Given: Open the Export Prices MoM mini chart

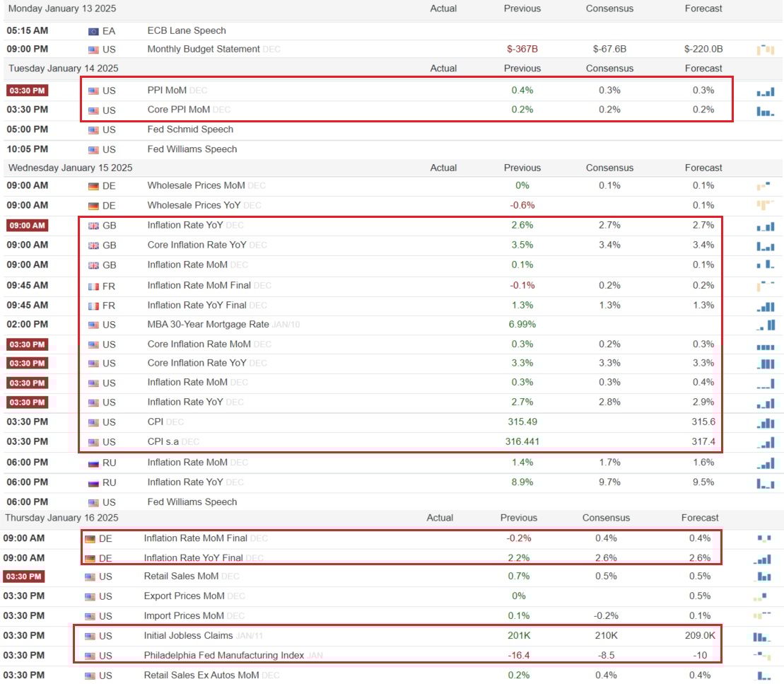Looking at the screenshot, I should (760, 597).
